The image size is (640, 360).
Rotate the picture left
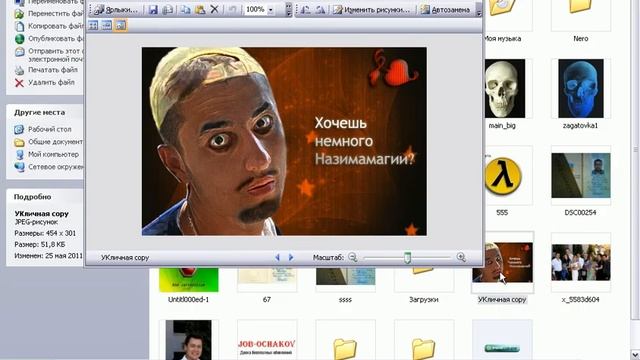(305, 9)
